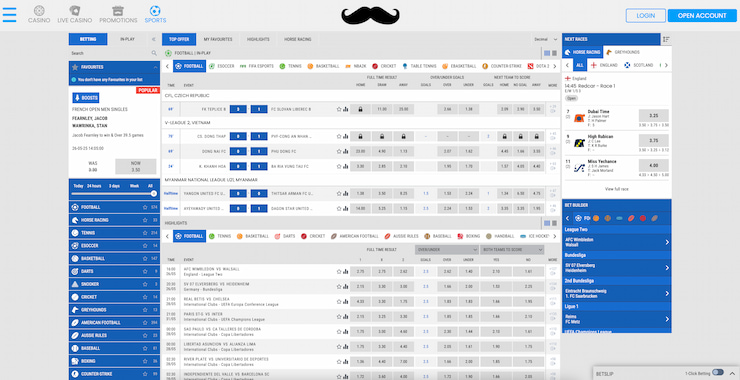Select draw odds 11.00 for FK Teplice B
The height and width of the screenshot is (380, 740).
382,109
